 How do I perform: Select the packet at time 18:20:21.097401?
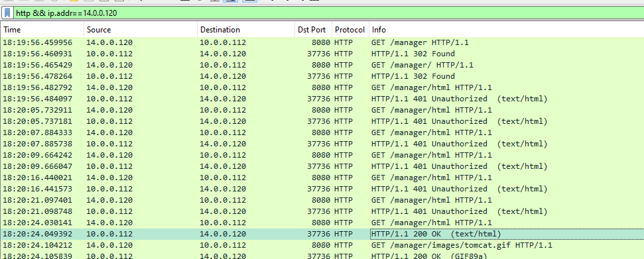[x=322, y=200]
